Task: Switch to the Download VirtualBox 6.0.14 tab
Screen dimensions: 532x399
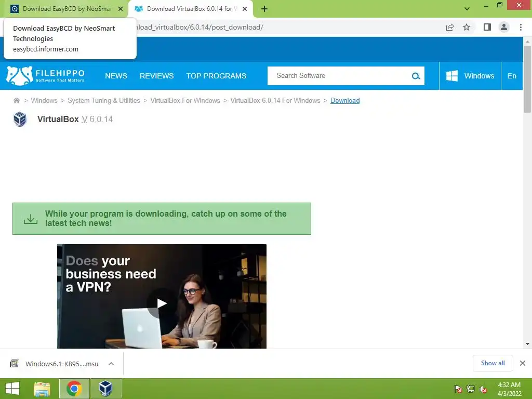Action: tap(191, 9)
